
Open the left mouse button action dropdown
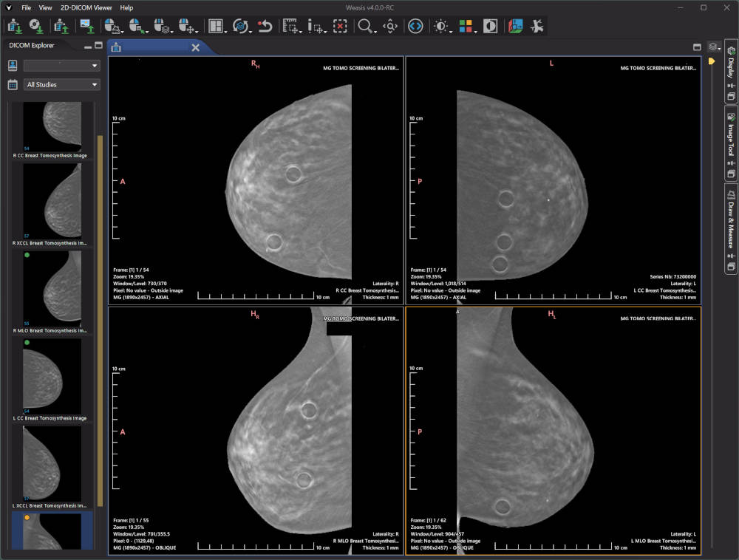tap(113, 27)
